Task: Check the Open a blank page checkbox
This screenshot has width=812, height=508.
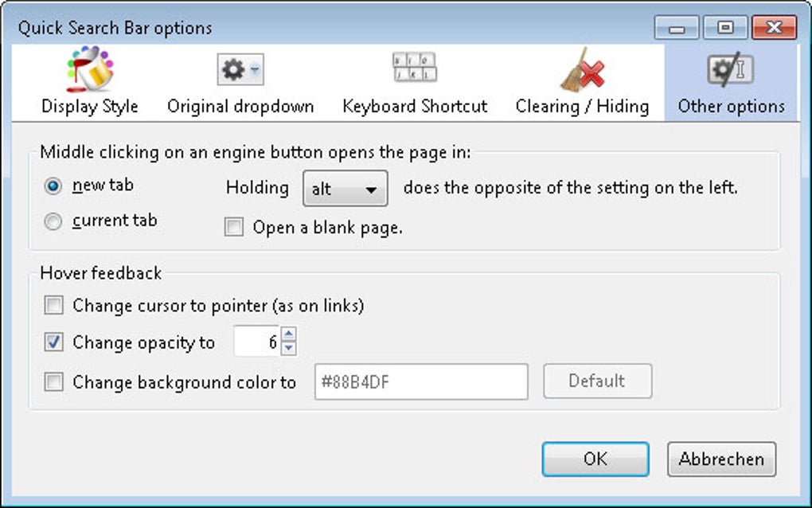Action: [233, 228]
